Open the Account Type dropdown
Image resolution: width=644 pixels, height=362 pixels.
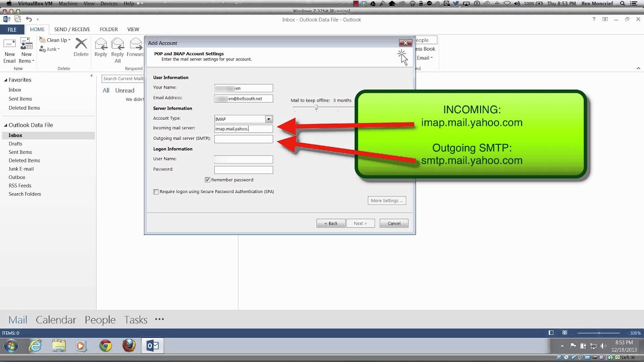(269, 119)
